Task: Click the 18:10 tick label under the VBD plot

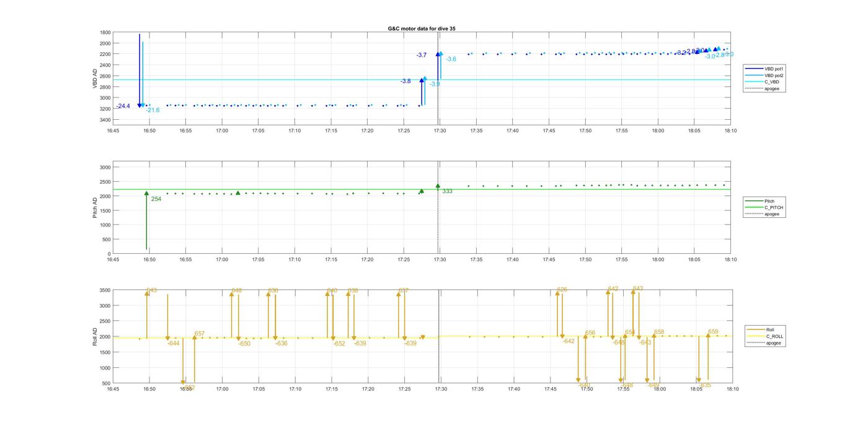Action: point(730,131)
